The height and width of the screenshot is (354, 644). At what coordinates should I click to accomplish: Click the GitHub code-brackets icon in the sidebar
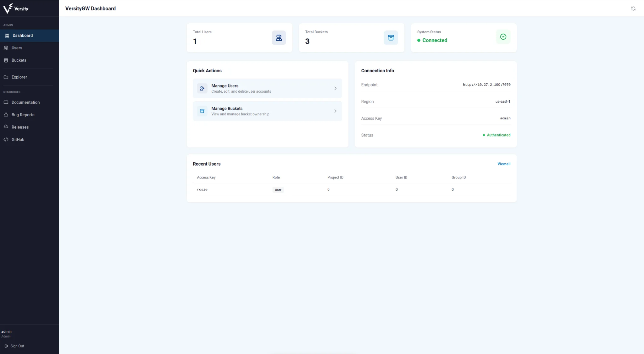click(x=6, y=140)
